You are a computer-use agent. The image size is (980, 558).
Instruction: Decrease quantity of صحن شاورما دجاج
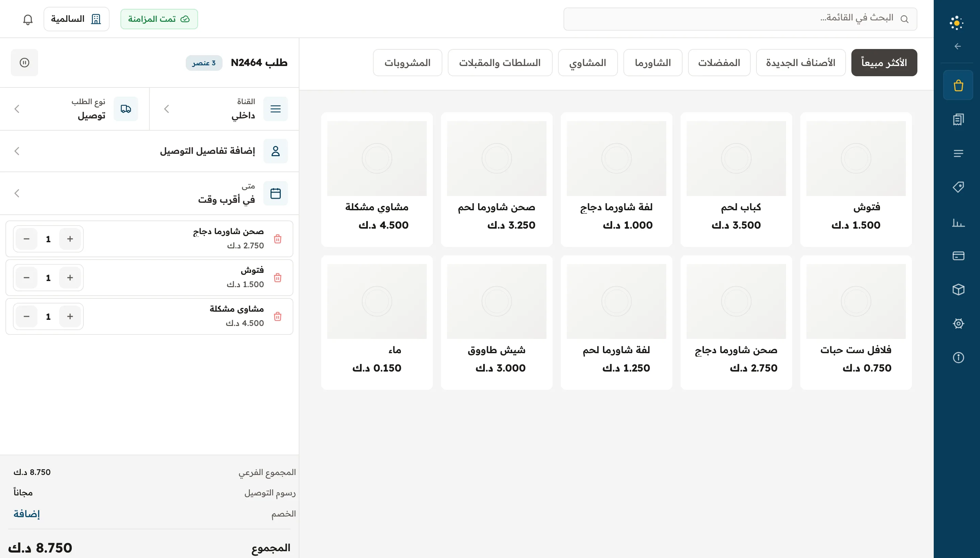27,239
